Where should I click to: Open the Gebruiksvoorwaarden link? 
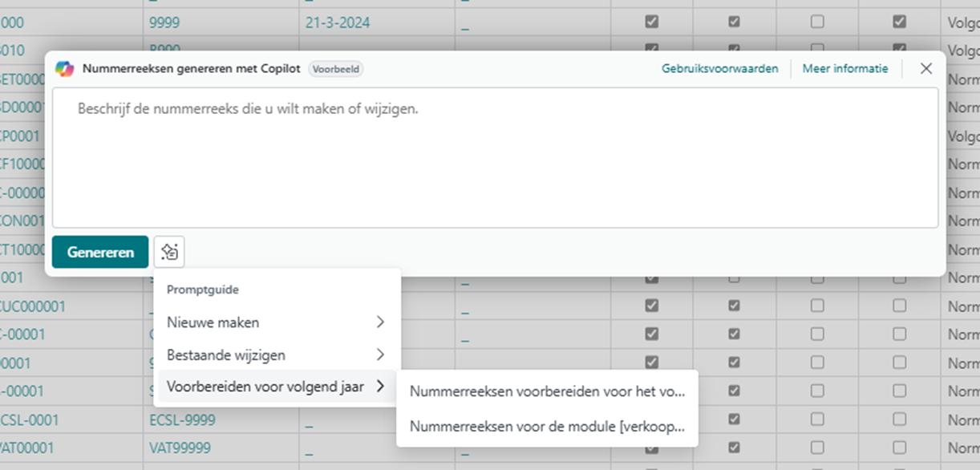(x=719, y=69)
